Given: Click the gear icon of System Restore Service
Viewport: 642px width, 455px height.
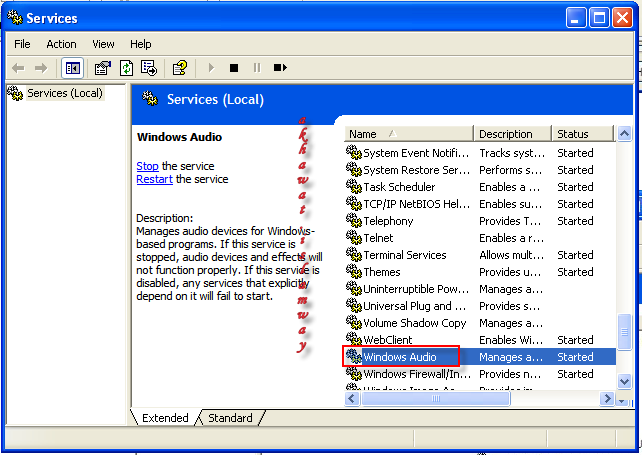Looking at the screenshot, I should [353, 169].
